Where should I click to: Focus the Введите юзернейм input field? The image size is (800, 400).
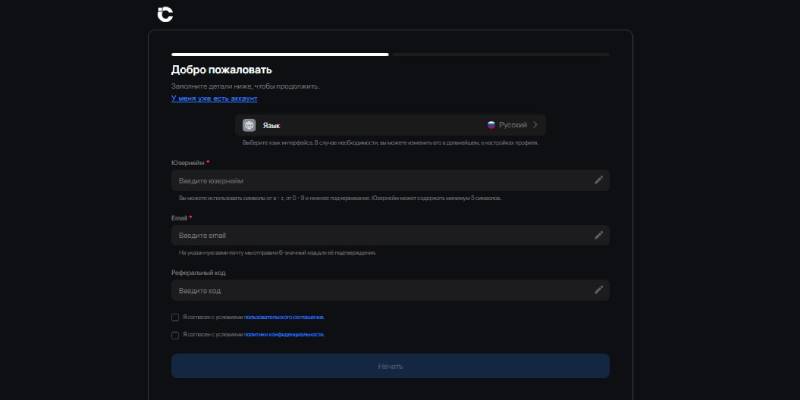coord(390,181)
